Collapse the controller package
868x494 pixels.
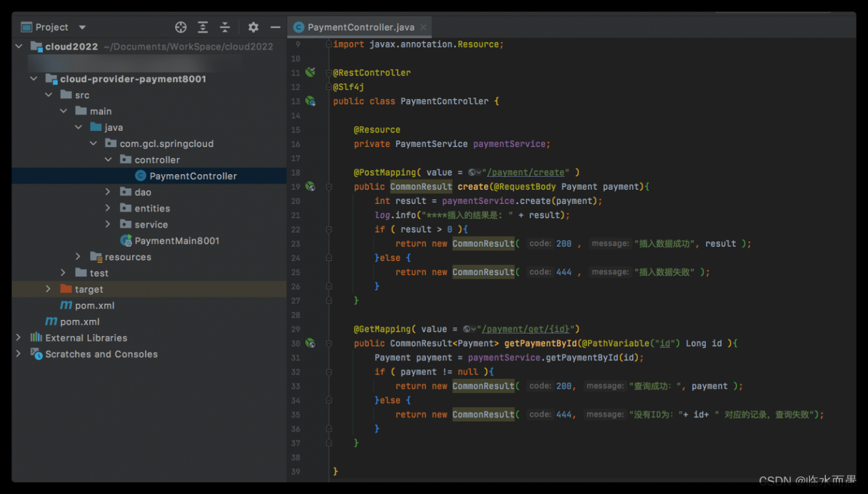[x=108, y=160]
